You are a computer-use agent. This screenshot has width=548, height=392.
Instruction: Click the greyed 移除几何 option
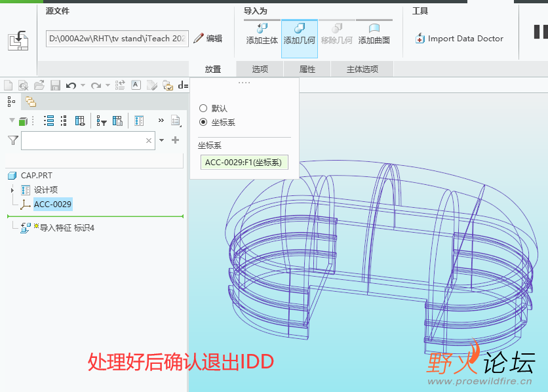(336, 34)
